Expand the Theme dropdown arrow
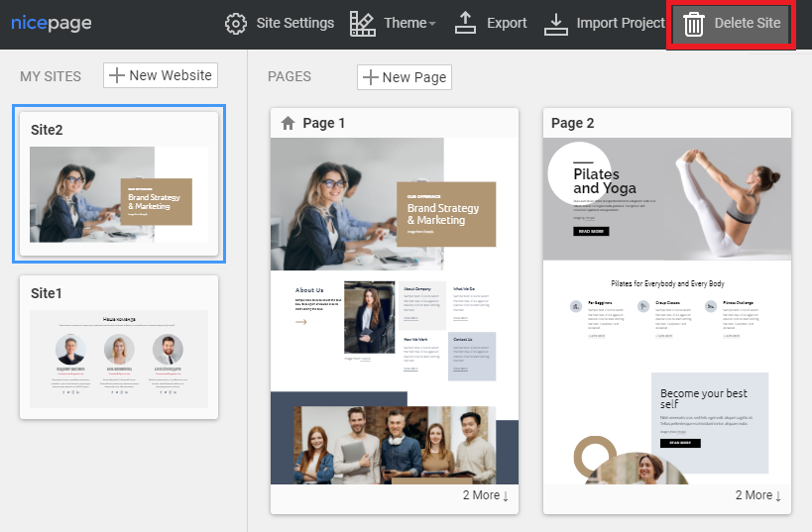812x532 pixels. [x=432, y=24]
